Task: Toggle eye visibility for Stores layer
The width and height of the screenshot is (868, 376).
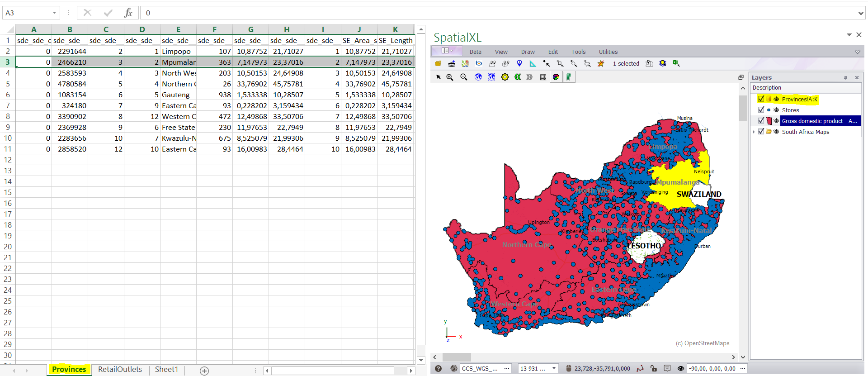Action: click(x=776, y=109)
